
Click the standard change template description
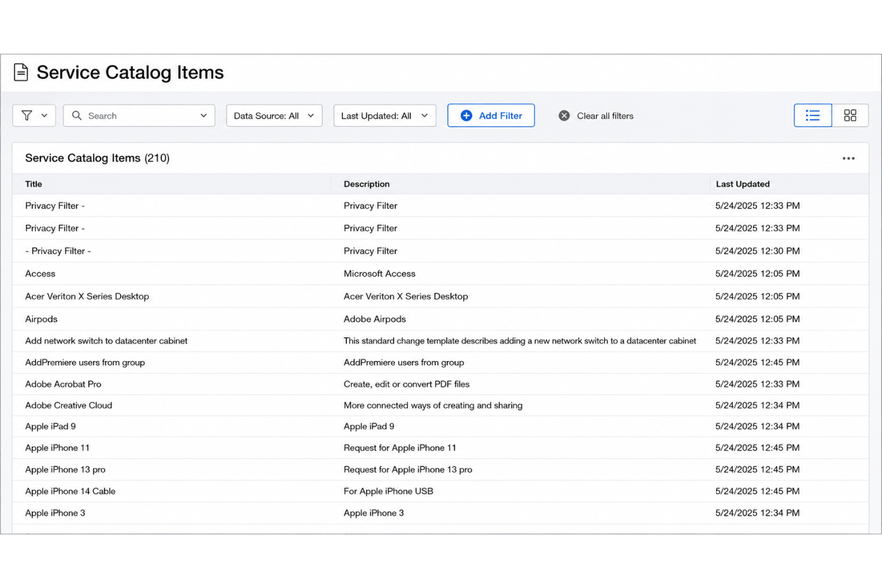pos(520,341)
